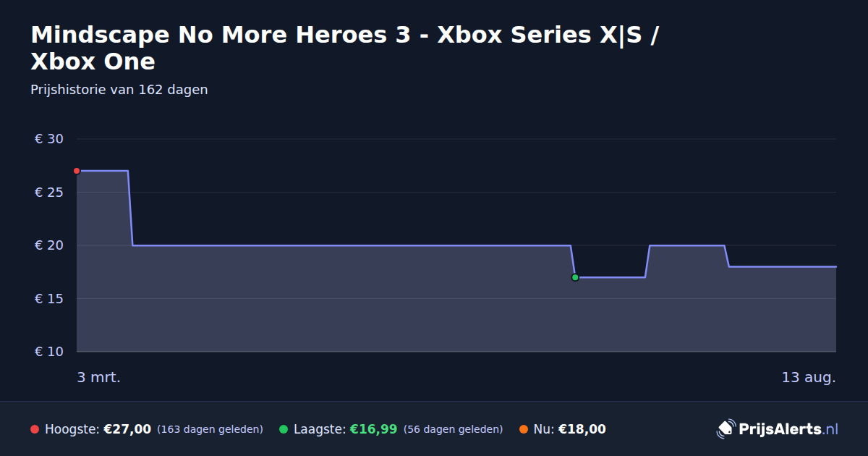Click the green lowest price dot on chart

(575, 277)
